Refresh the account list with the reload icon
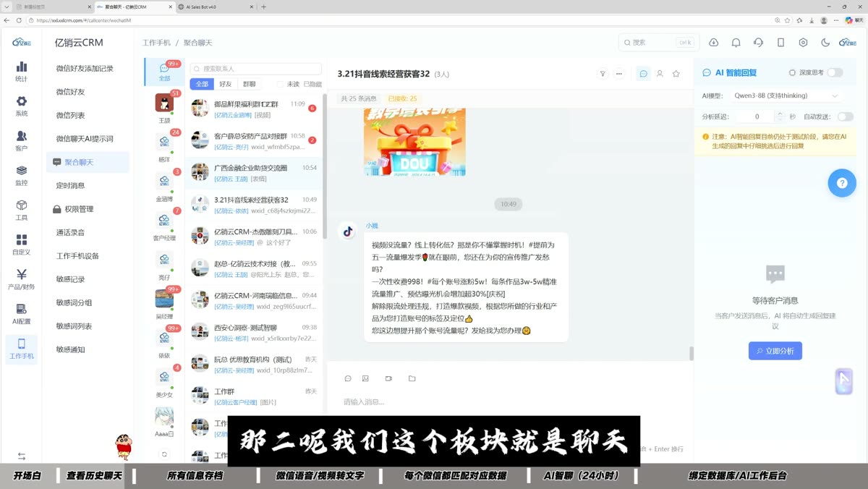Viewport: 868px width, 489px height. [164, 454]
